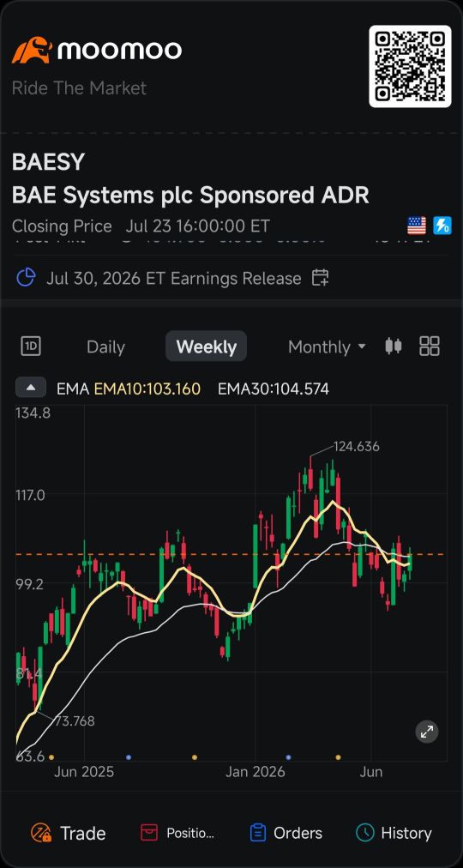463x868 pixels.
Task: Open the Positions tab
Action: 177,833
